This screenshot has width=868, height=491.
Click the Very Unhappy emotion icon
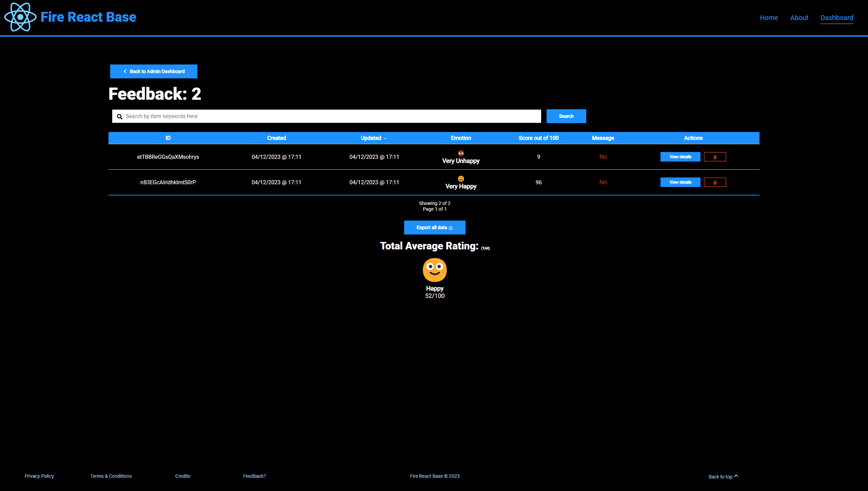pyautogui.click(x=461, y=153)
